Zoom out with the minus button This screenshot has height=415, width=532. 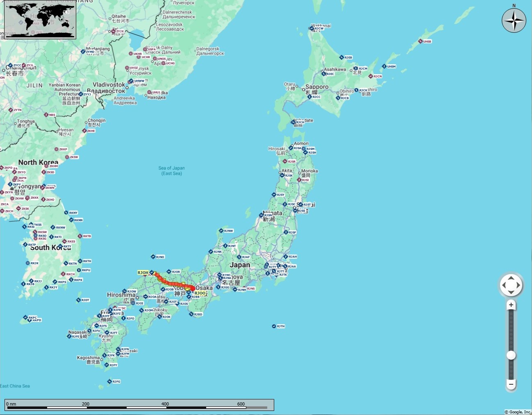tap(511, 384)
